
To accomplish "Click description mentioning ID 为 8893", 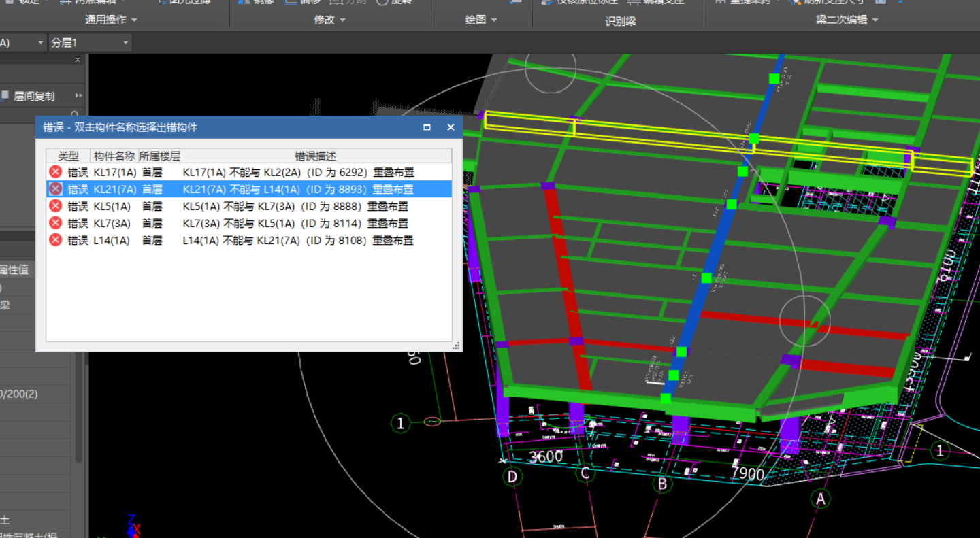I will [298, 189].
